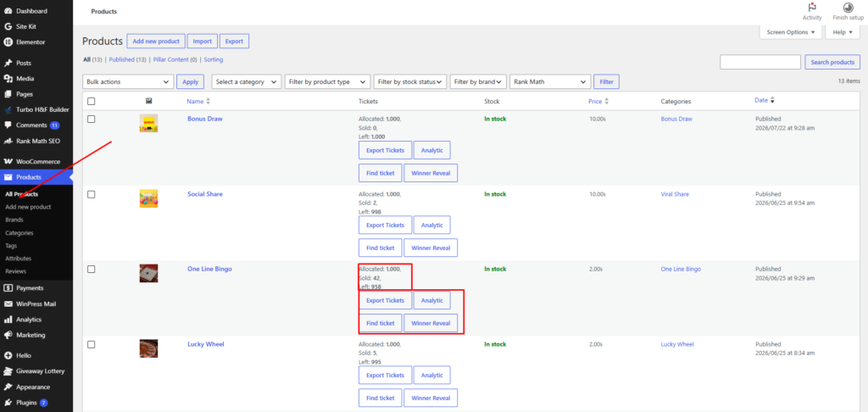868x412 pixels.
Task: Sort by Price column arrows
Action: pos(607,102)
